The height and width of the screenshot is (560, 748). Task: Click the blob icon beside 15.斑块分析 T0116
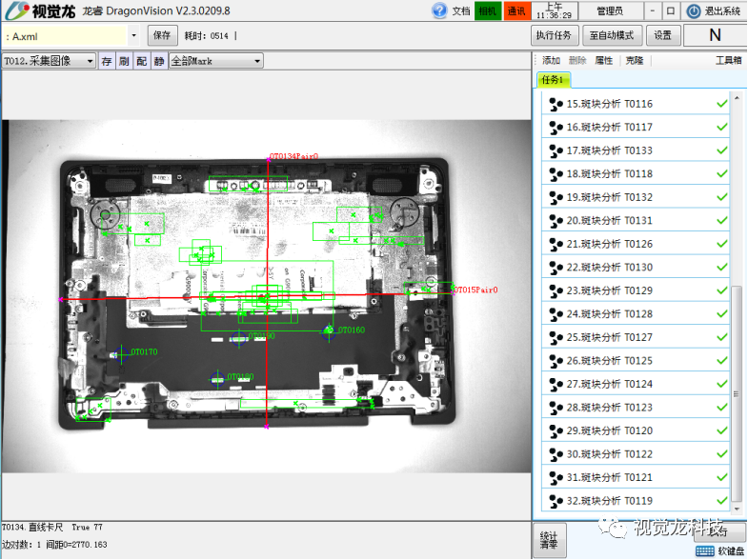[x=555, y=104]
